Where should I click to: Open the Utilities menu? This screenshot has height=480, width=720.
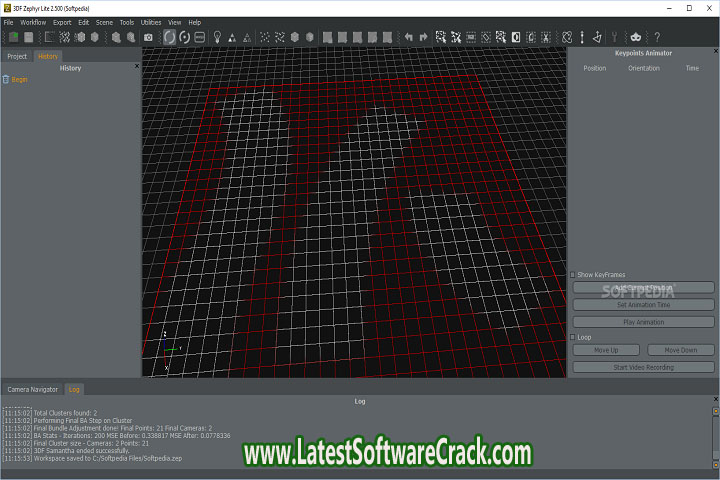click(x=151, y=22)
